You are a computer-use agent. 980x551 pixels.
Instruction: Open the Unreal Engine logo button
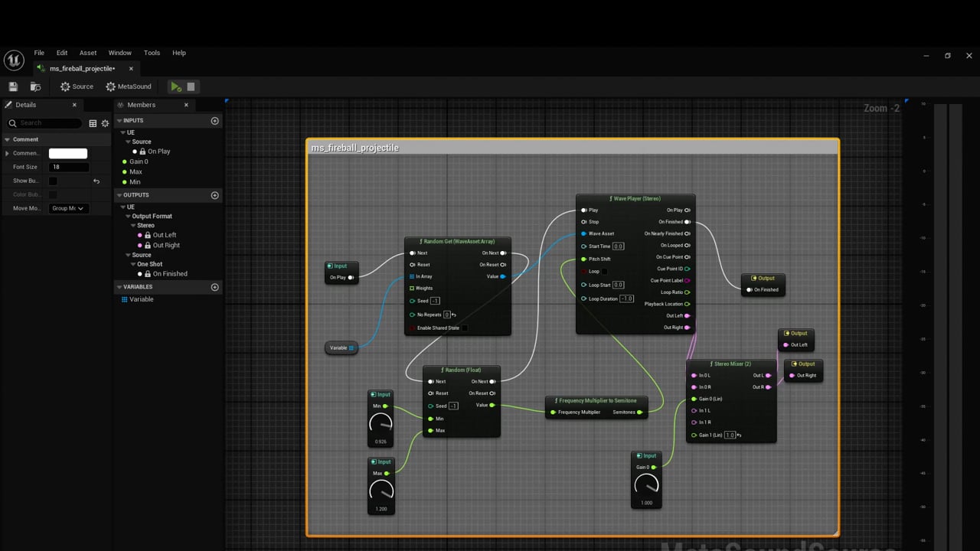(14, 60)
